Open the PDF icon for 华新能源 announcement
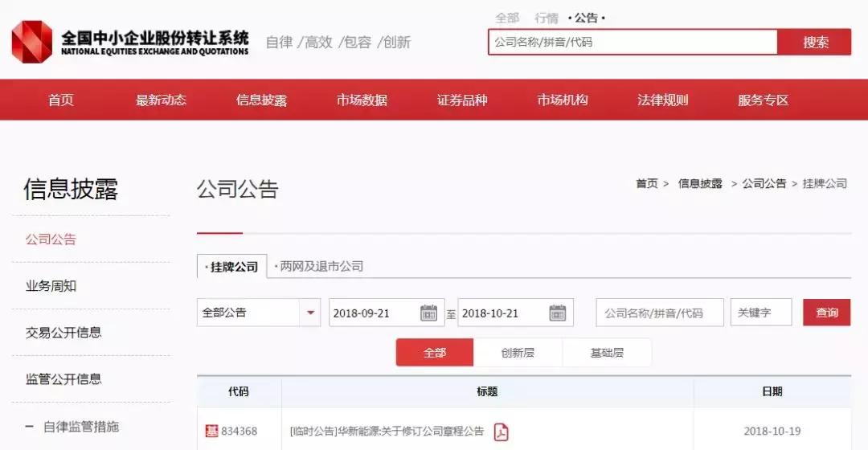This screenshot has width=868, height=450. coord(501,432)
